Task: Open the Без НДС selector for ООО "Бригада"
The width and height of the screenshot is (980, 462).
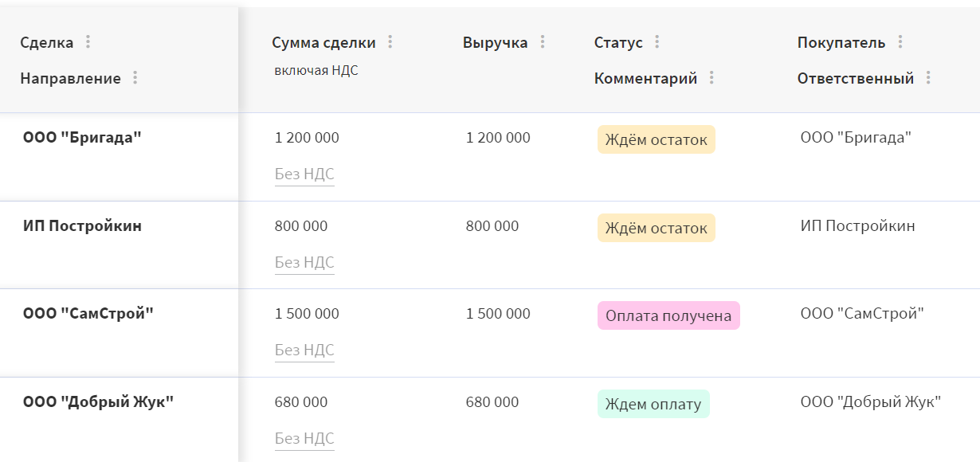Action: (x=304, y=174)
